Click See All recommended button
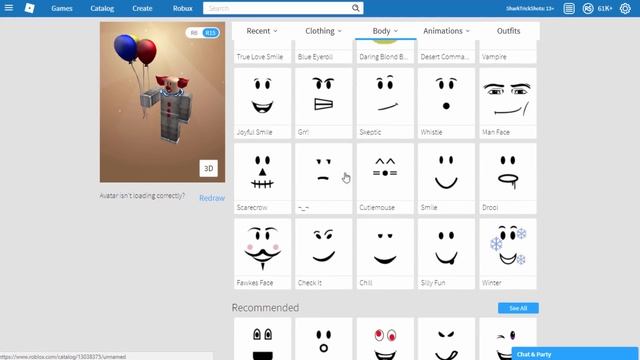The height and width of the screenshot is (360, 640). 518,308
